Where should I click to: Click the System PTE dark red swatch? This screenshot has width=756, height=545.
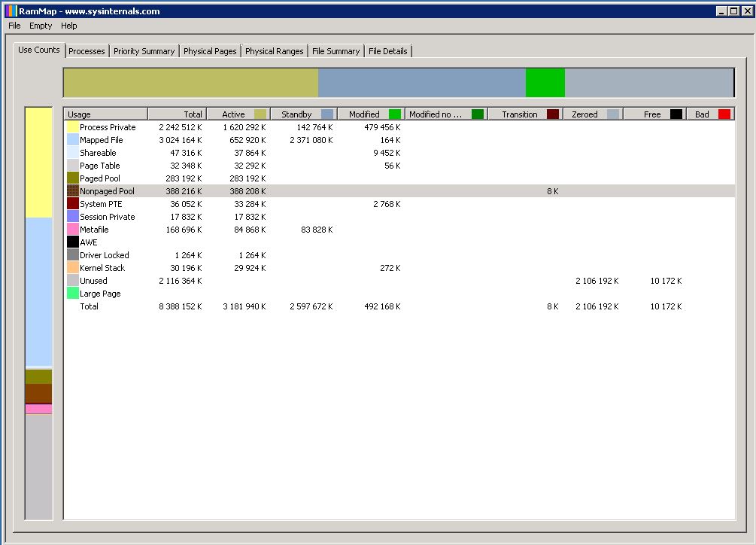[x=73, y=204]
